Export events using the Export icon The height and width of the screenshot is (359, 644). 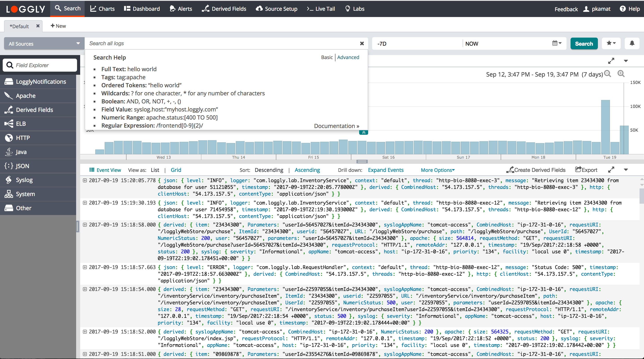point(586,170)
